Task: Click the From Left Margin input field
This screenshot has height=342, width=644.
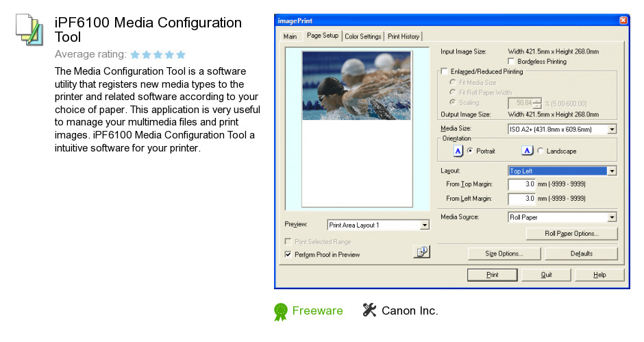Action: [521, 199]
